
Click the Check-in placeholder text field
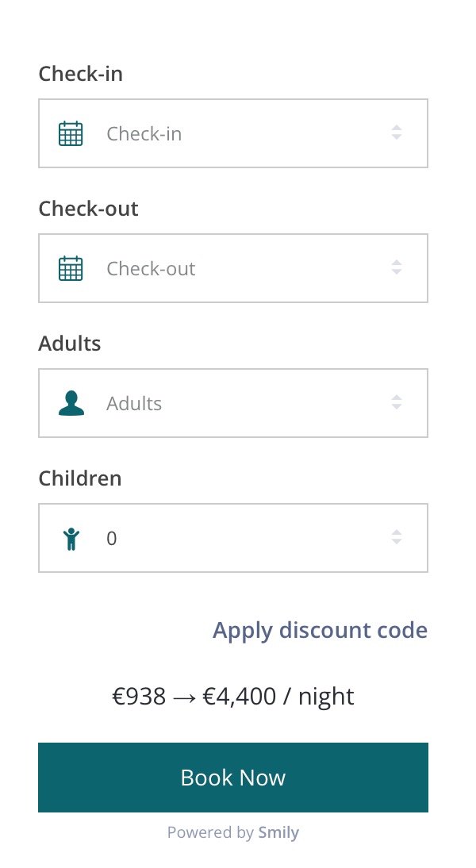pos(144,134)
